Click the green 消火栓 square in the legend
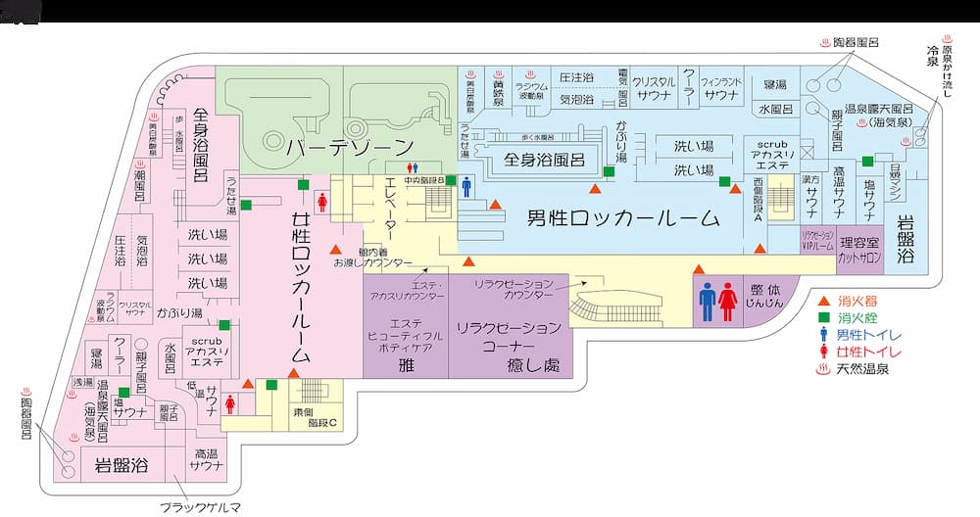The height and width of the screenshot is (517, 980). click(x=824, y=318)
